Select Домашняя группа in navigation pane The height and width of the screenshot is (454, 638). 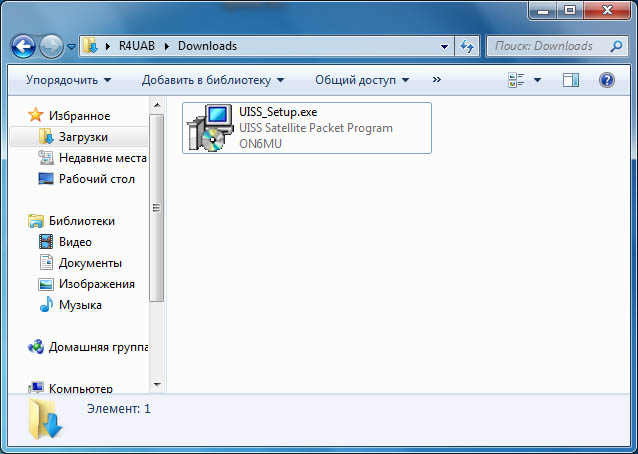coord(98,347)
